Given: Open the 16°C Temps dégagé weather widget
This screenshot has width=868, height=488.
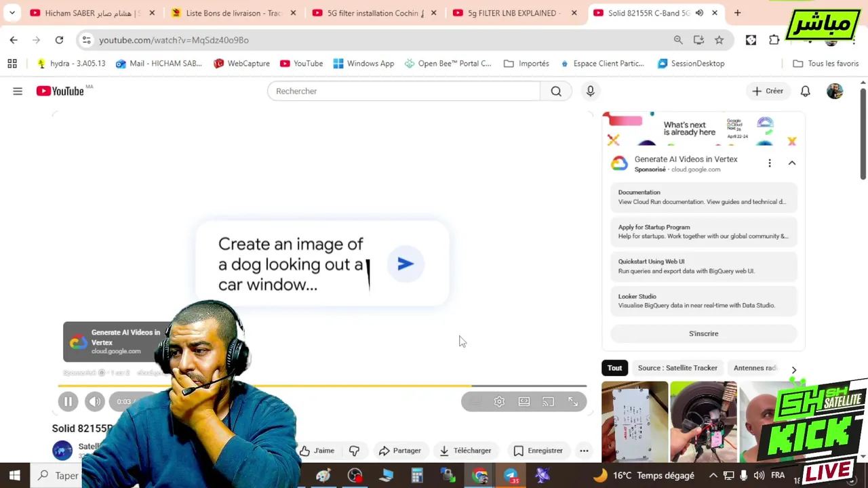Looking at the screenshot, I should coord(643,475).
